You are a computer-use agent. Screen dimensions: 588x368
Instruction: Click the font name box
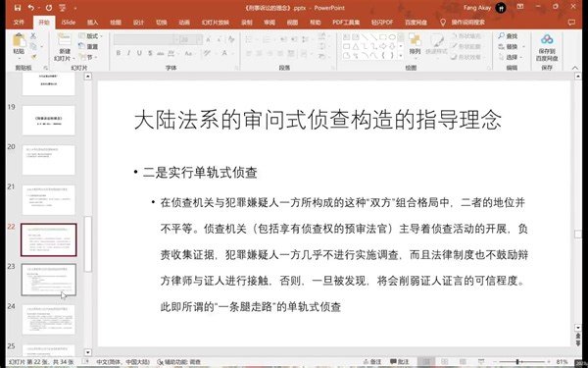[144, 39]
